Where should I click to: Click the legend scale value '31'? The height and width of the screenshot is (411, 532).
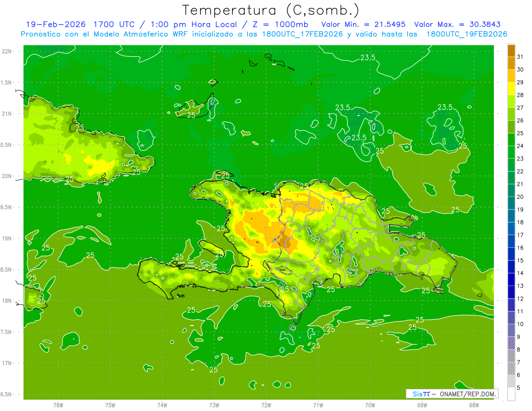(x=520, y=57)
